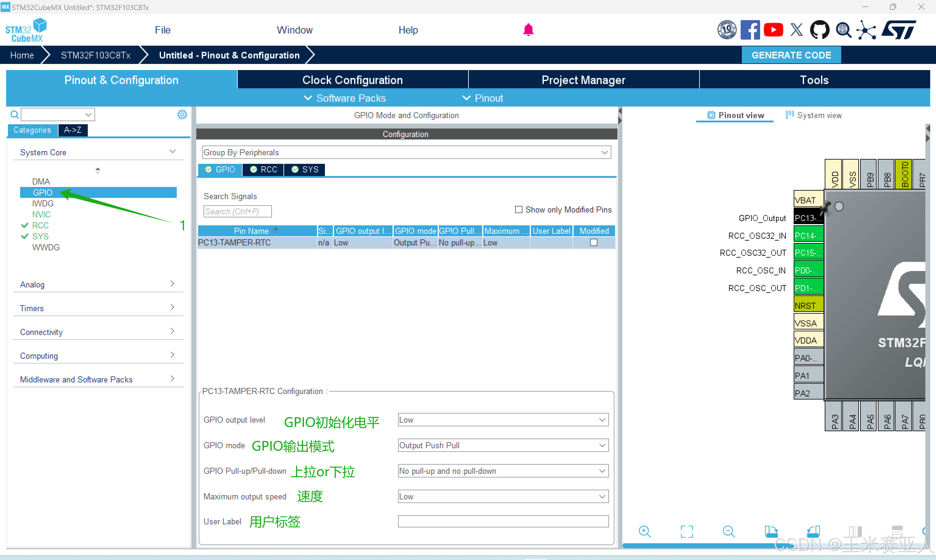Open the categories settings gear icon

coord(182,115)
